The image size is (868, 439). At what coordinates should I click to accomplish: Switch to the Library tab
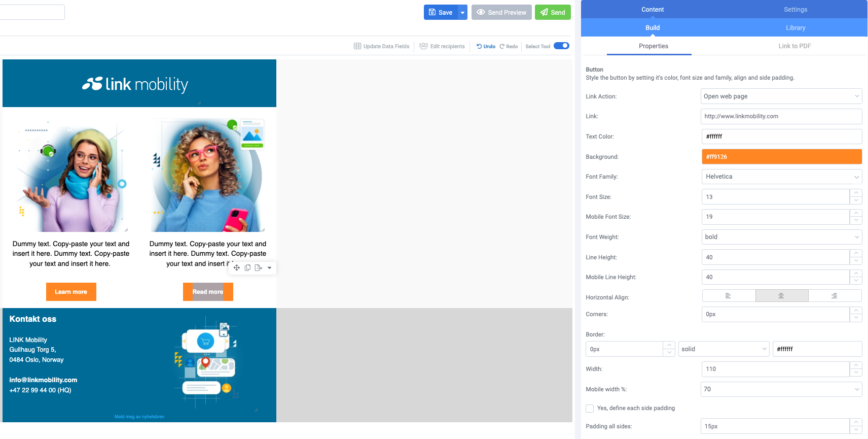[795, 28]
